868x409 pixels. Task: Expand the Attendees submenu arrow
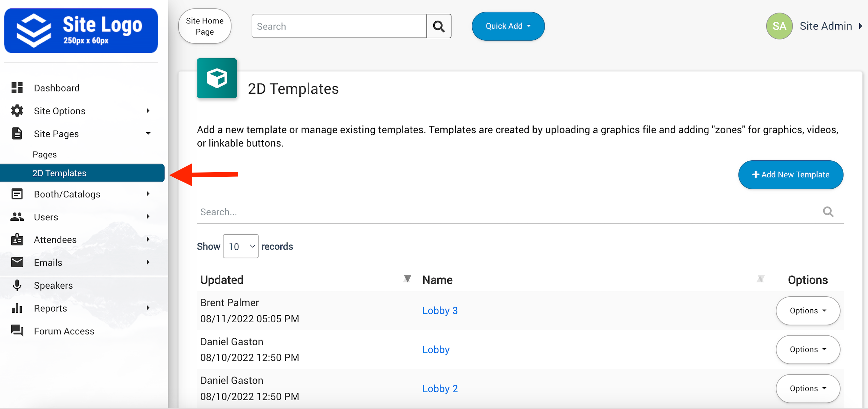click(x=148, y=239)
